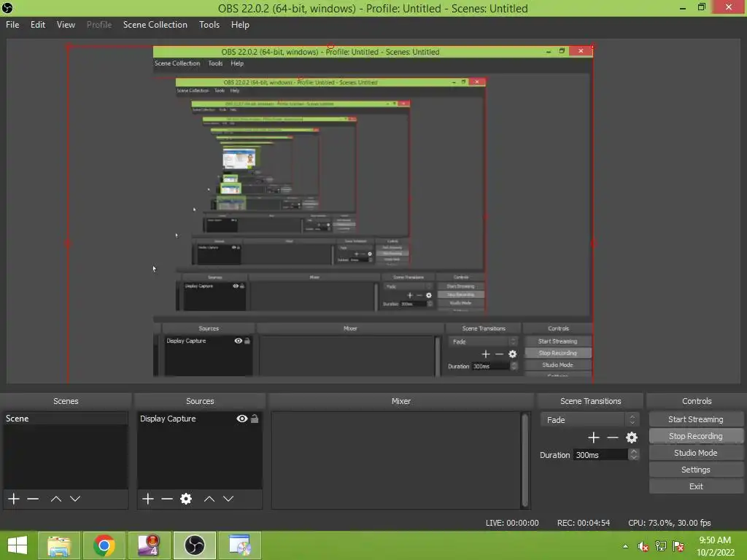This screenshot has height=560, width=747.
Task: Move source down with the Sources down arrow
Action: (228, 499)
